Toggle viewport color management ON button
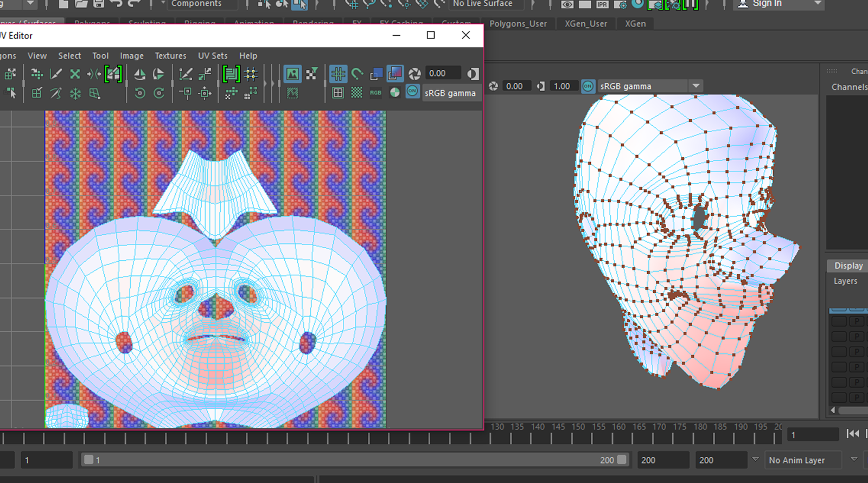This screenshot has height=483, width=868. pyautogui.click(x=588, y=86)
